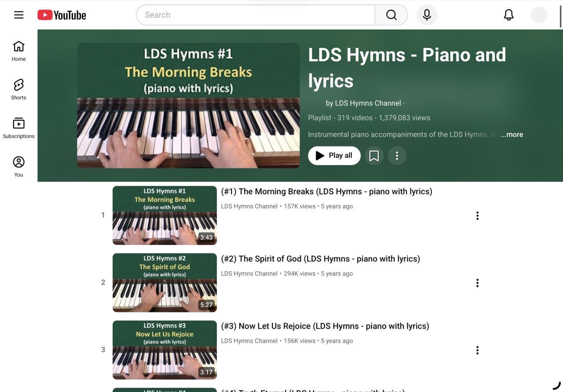Viewport: 563px width, 392px height.
Task: Open Shorts in the sidebar
Action: [18, 90]
